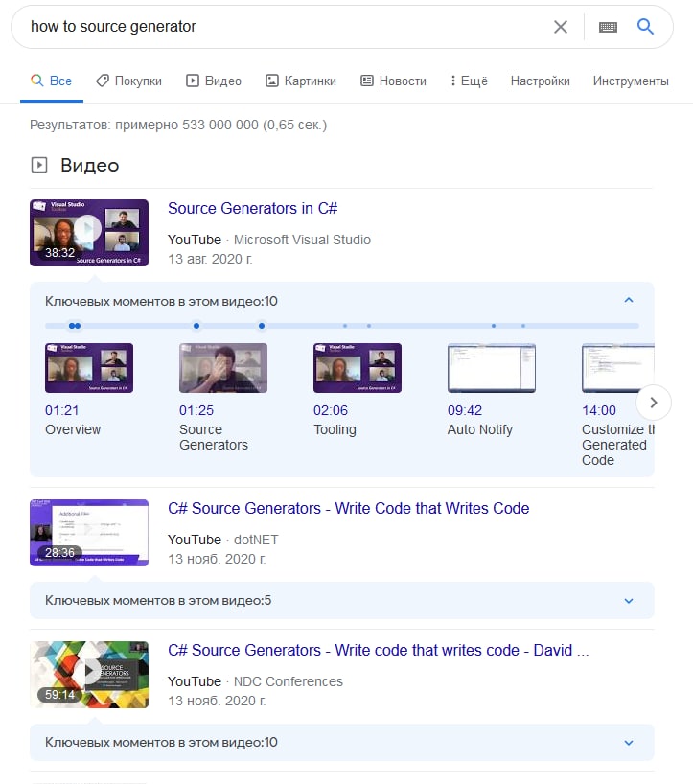Expand the 5 key moments panel
The height and width of the screenshot is (784, 693).
[x=342, y=601]
